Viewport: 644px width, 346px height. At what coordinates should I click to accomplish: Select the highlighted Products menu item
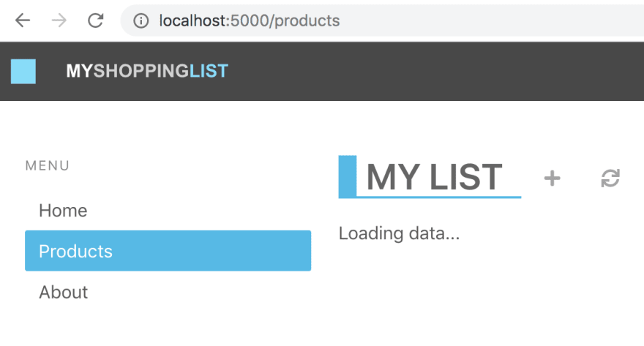tap(168, 251)
